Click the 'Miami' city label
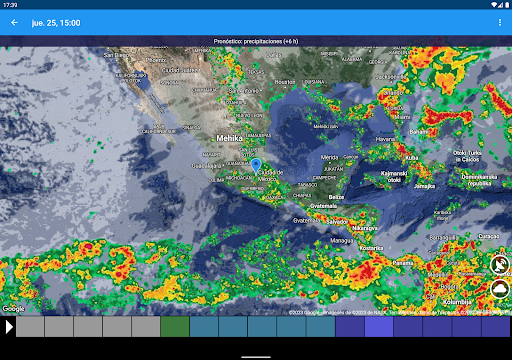 [x=402, y=117]
